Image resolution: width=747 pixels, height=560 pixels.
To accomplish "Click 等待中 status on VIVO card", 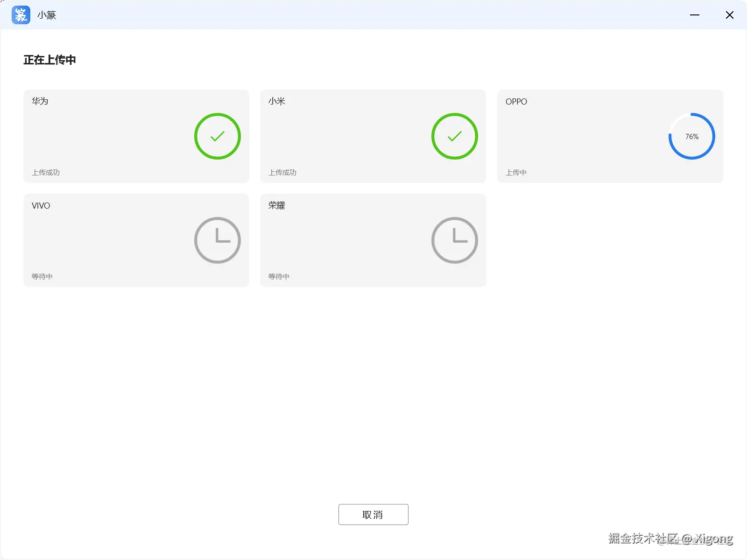I will tap(42, 277).
